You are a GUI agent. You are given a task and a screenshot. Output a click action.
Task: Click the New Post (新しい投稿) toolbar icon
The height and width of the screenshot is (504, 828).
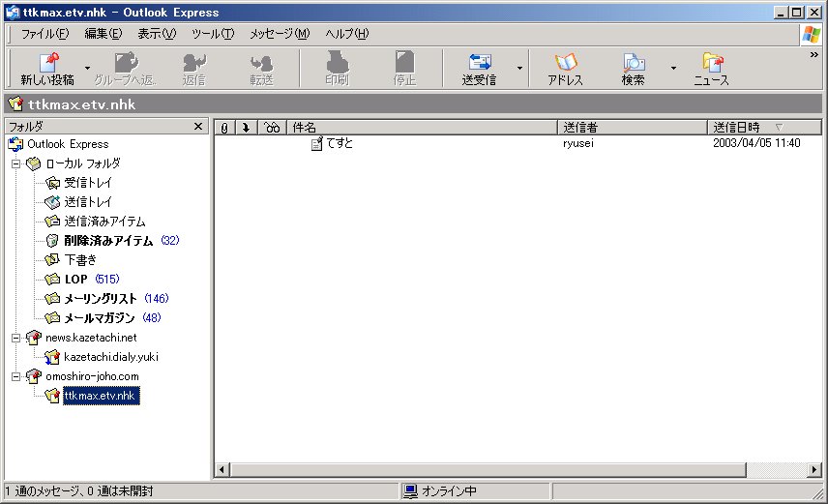47,69
